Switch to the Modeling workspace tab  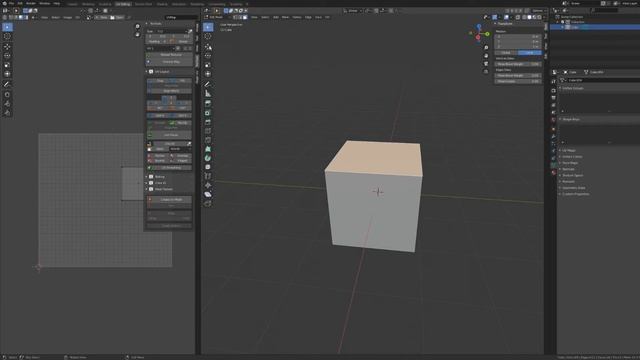(88, 4)
